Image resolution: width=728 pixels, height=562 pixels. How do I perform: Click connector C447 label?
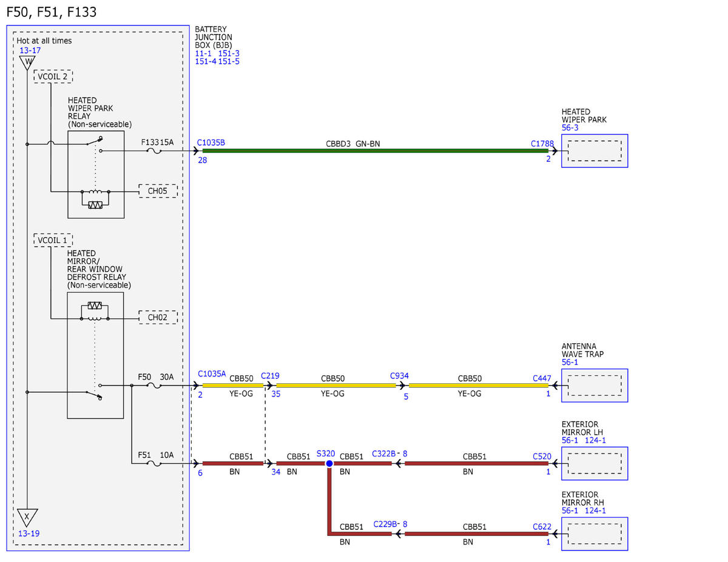coord(542,378)
